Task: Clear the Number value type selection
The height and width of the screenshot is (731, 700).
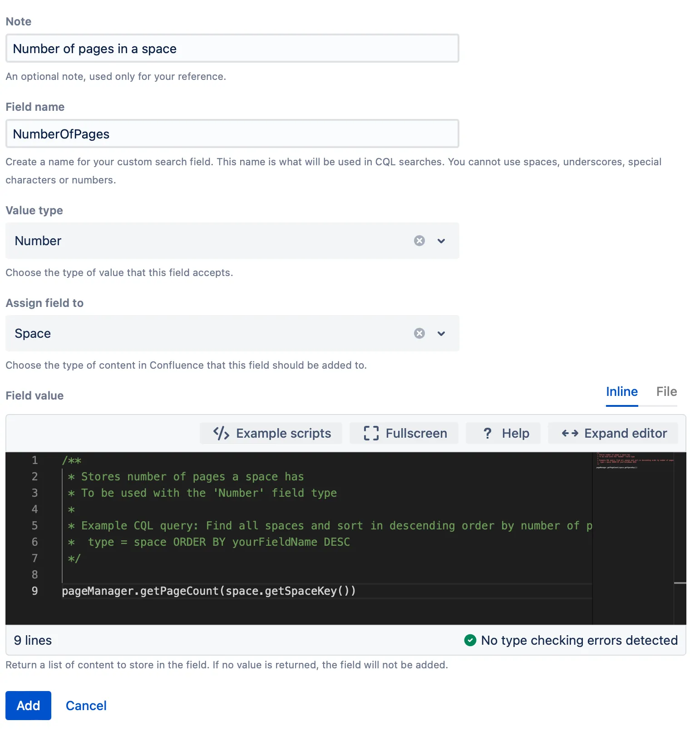Action: click(419, 241)
